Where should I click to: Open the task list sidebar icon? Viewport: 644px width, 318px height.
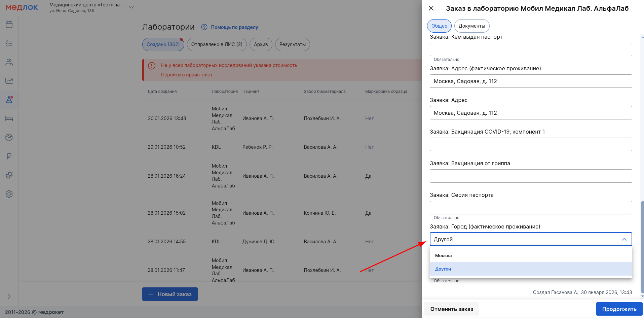tap(9, 43)
